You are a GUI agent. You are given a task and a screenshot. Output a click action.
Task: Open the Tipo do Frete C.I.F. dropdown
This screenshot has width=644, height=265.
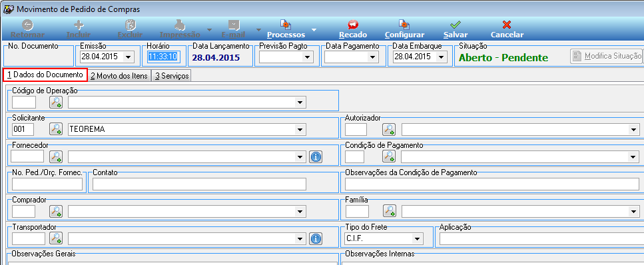[x=418, y=239]
